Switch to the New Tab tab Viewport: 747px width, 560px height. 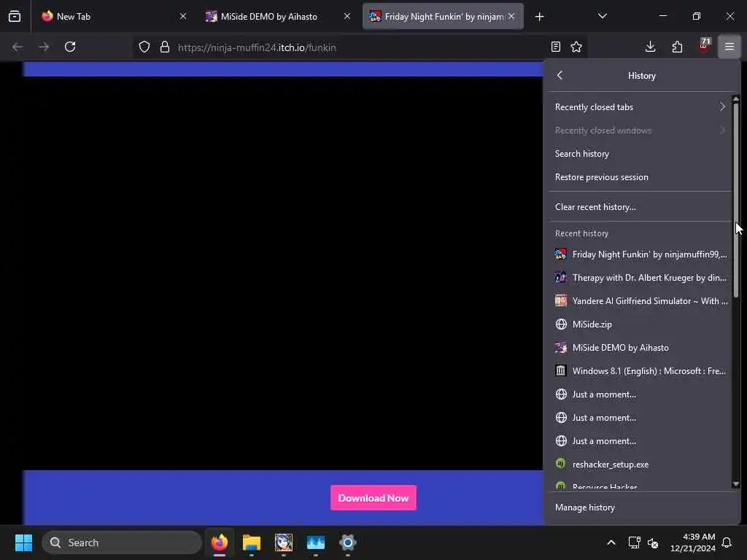(x=113, y=16)
